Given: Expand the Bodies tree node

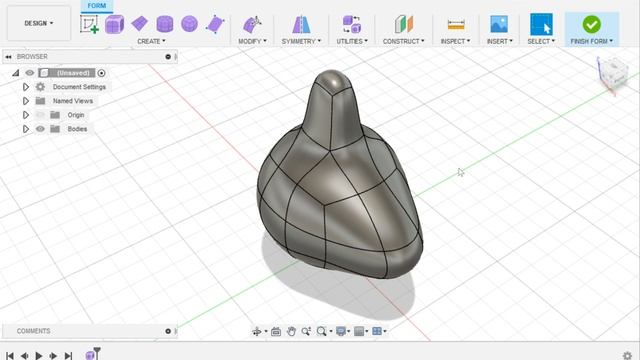Looking at the screenshot, I should point(26,129).
